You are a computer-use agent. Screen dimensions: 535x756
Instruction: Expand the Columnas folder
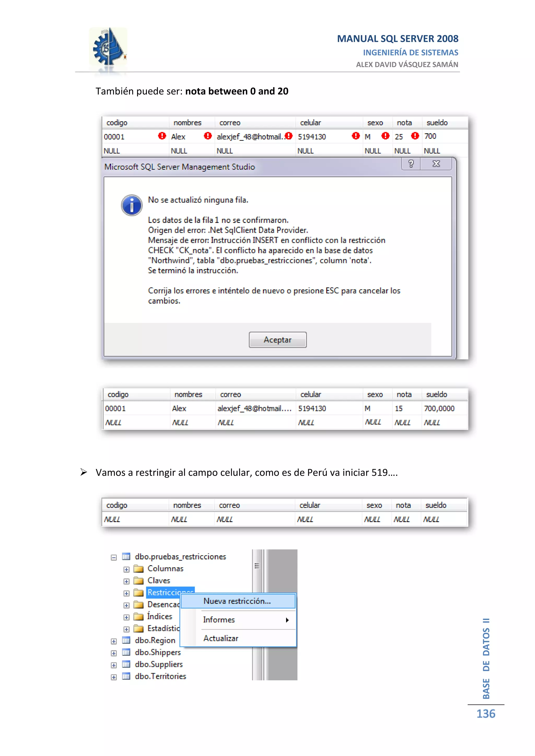tap(126, 569)
